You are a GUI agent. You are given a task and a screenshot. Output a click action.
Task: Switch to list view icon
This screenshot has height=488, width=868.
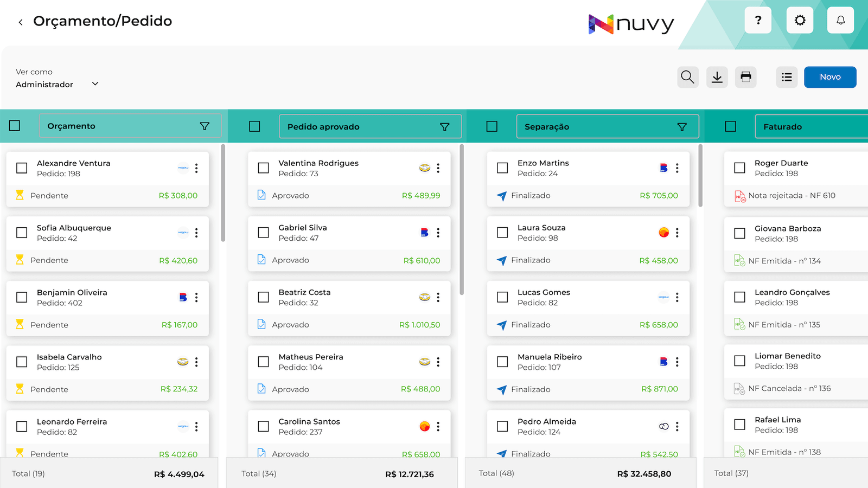787,77
